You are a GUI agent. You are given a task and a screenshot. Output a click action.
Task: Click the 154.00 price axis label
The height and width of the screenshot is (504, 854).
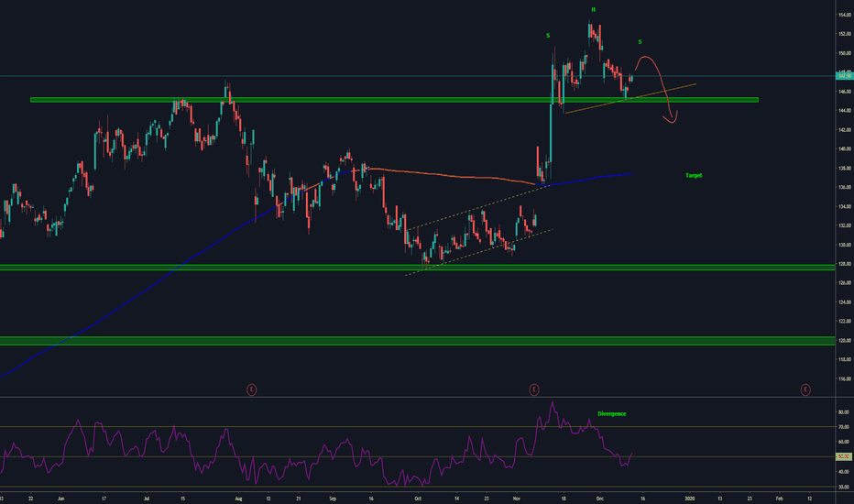(x=845, y=16)
